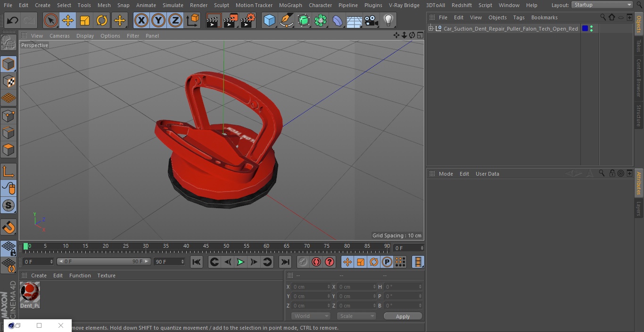Click the Apply button
Viewport: 644px width, 332px height.
click(x=403, y=316)
